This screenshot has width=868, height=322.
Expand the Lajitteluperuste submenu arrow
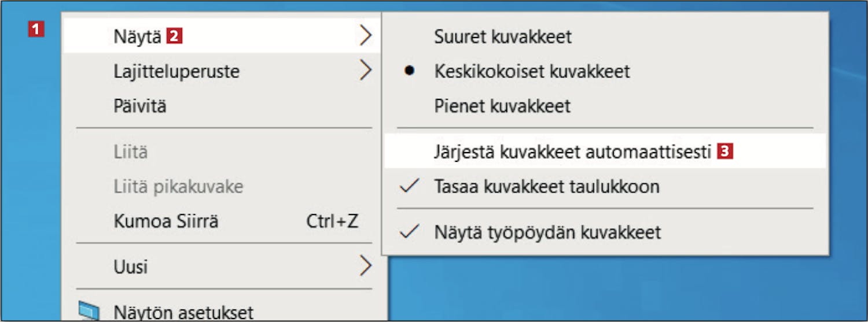tap(365, 71)
